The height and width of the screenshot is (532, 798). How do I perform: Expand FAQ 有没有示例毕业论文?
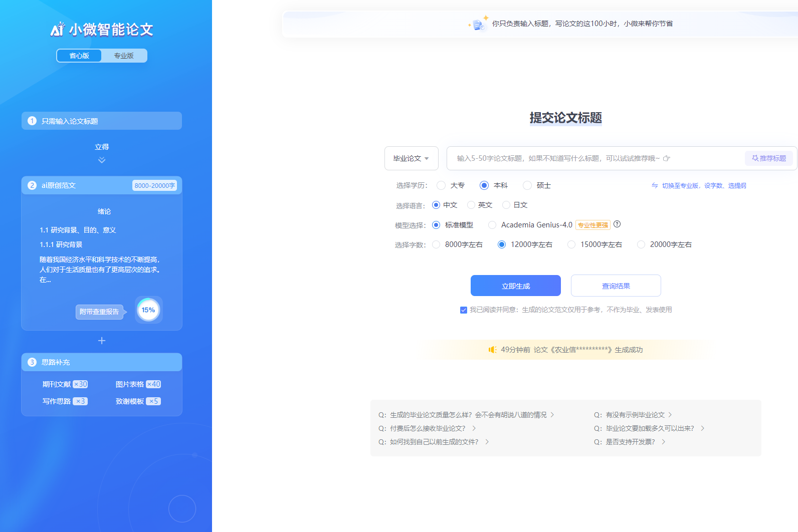click(633, 415)
